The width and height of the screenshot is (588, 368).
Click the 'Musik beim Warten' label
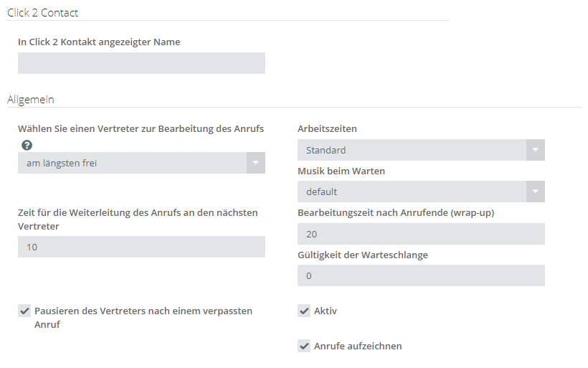click(341, 171)
